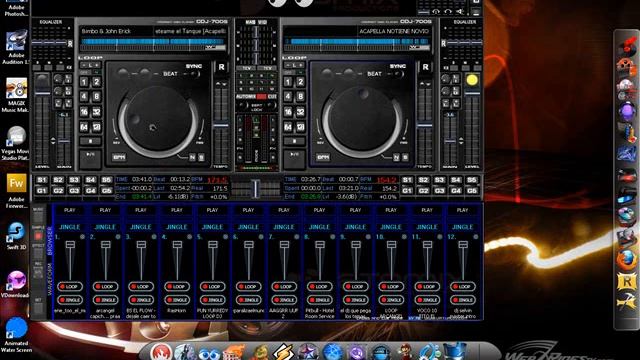This screenshot has height=360, width=640.
Task: Open Adobe Audition desktop shortcut
Action: pos(16,47)
